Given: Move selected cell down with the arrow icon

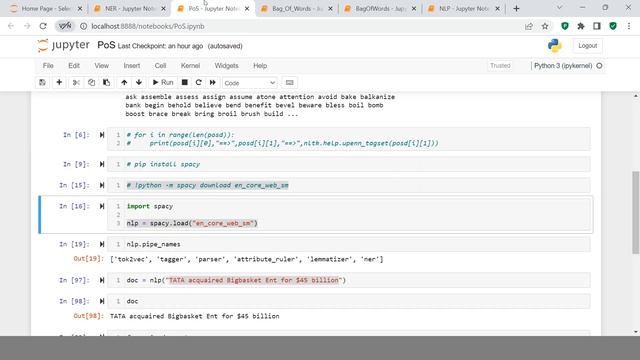Looking at the screenshot, I should click(x=139, y=82).
